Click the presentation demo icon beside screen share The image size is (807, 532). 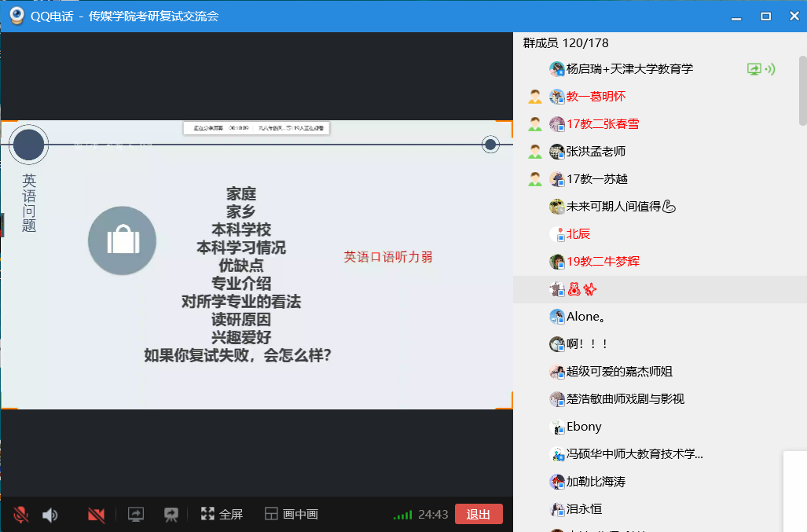(171, 515)
